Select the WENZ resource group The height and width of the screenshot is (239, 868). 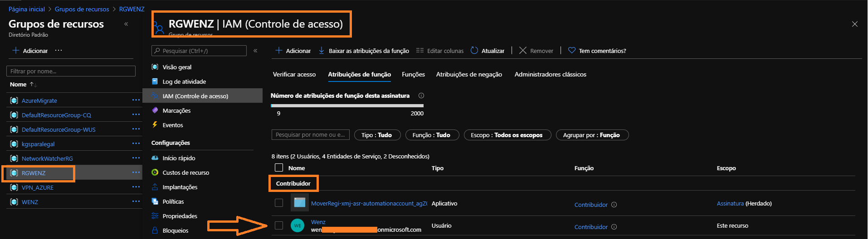click(x=30, y=202)
